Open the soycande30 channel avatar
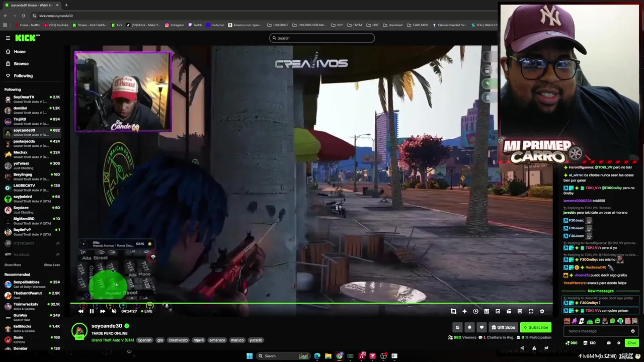644x362 pixels. pyautogui.click(x=79, y=331)
